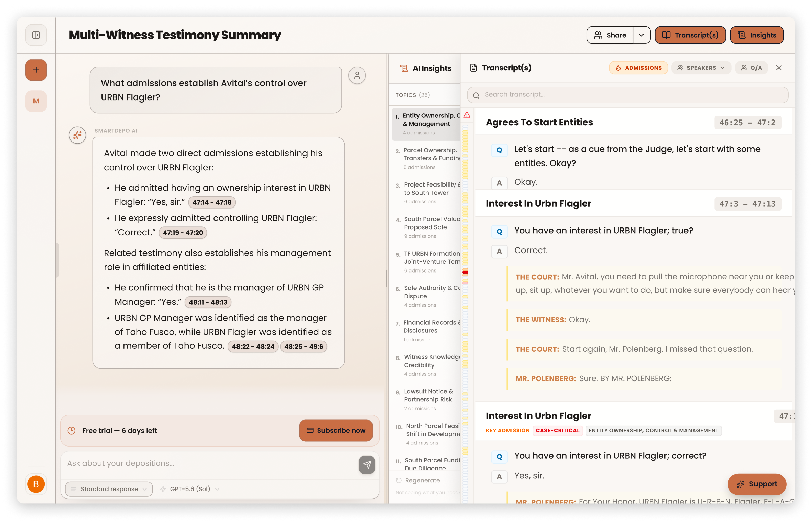Image resolution: width=812 pixels, height=522 pixels.
Task: Select topic Sale Authority Dispute
Action: [x=426, y=296]
